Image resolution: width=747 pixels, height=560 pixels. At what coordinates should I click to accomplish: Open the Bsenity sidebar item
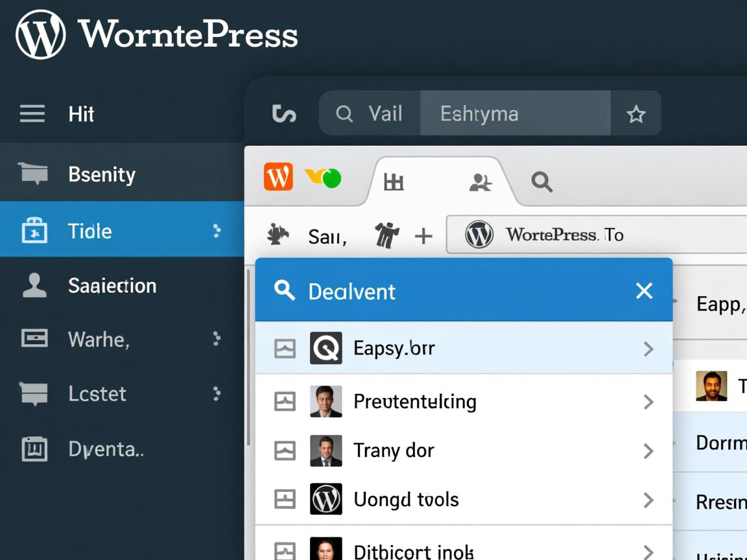pos(102,174)
